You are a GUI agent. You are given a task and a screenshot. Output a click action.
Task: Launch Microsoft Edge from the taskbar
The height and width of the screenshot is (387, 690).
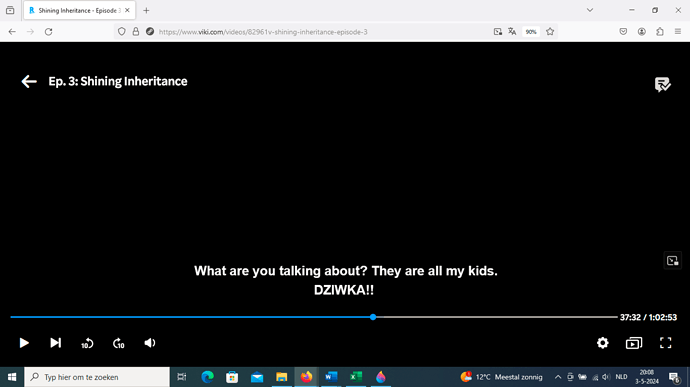coord(207,377)
